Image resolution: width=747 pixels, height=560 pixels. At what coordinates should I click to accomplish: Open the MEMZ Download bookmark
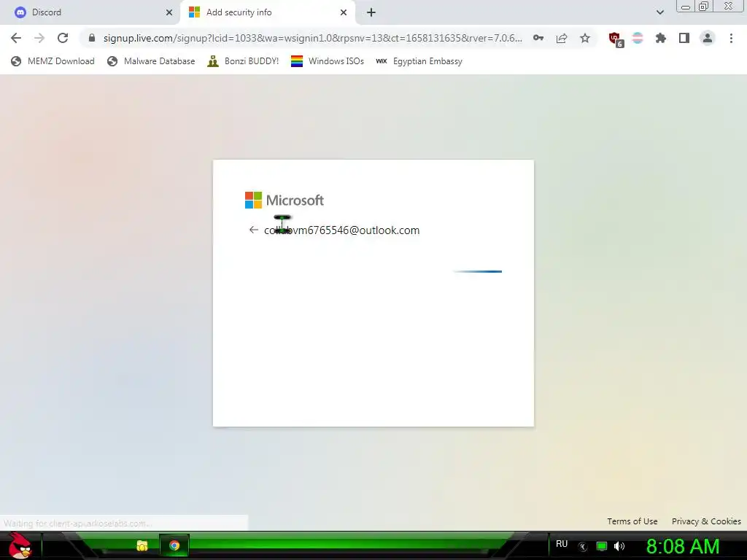point(53,61)
